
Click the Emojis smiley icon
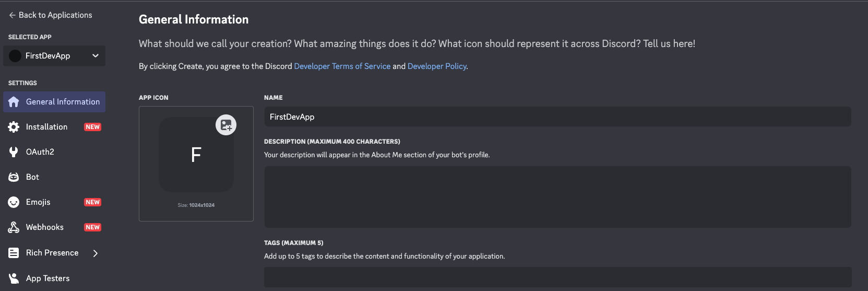tap(14, 202)
